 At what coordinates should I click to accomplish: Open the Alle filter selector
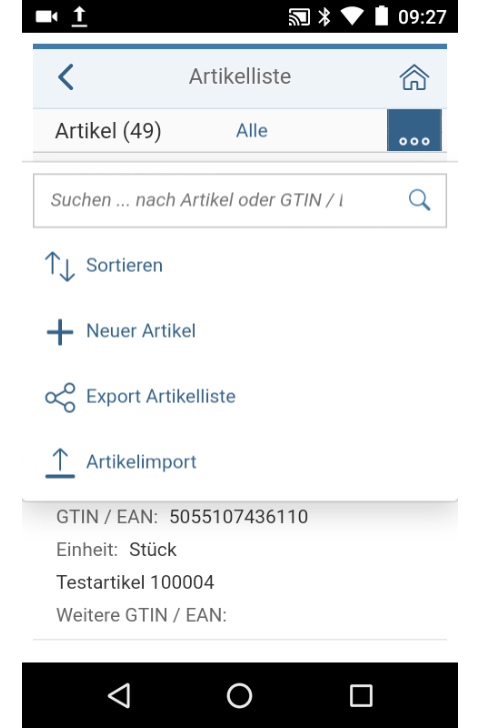252,131
